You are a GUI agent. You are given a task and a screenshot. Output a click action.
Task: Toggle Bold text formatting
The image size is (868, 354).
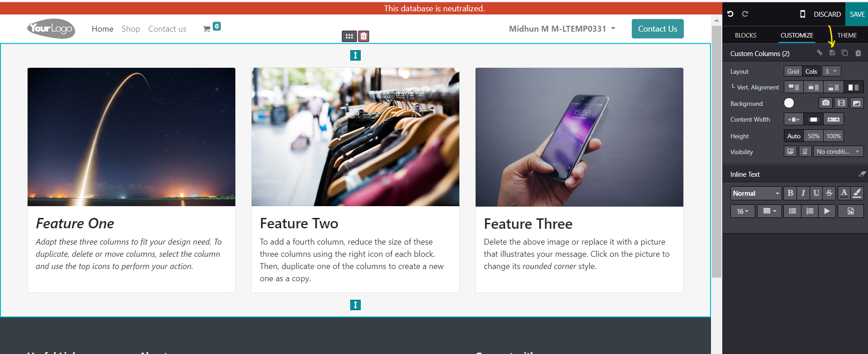[790, 193]
